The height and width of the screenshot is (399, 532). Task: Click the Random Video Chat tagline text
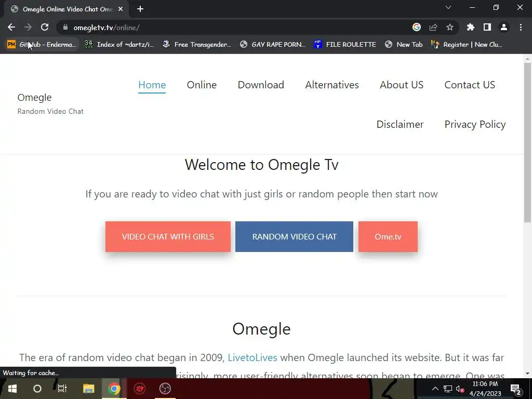(50, 111)
